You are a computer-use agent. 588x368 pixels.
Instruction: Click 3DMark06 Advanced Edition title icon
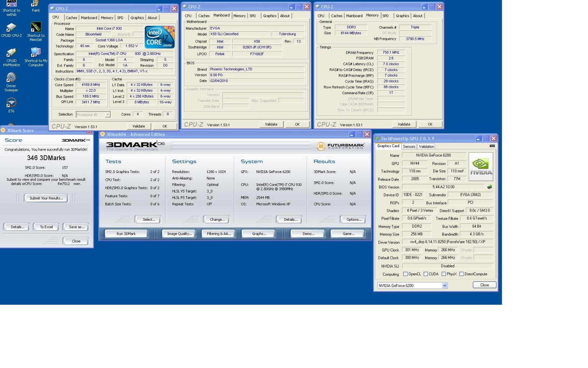[103, 134]
